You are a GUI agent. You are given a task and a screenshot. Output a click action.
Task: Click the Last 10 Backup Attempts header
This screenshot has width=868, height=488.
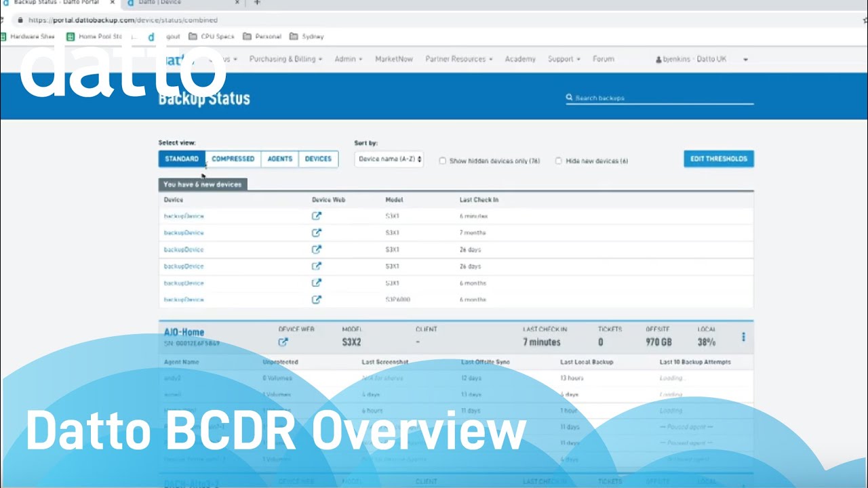[x=695, y=362]
